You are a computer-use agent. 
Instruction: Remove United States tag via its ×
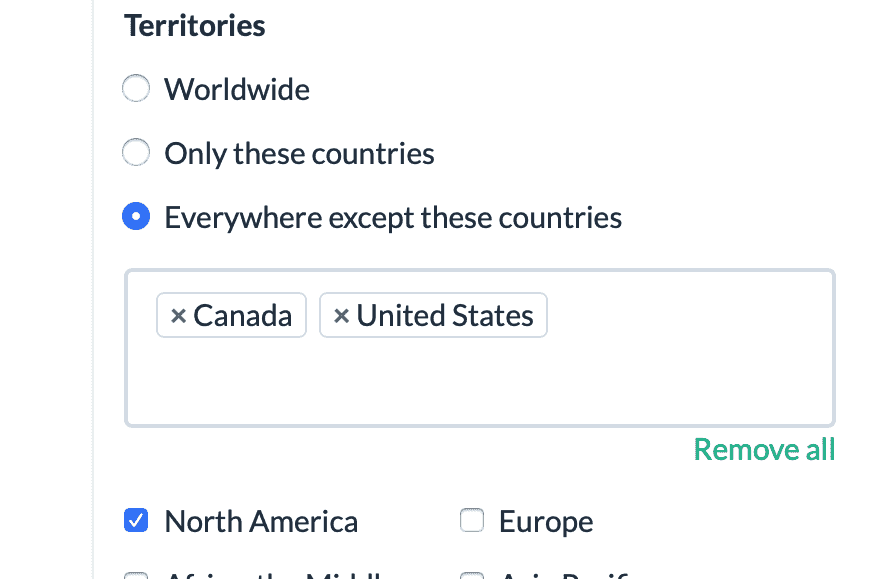point(341,316)
